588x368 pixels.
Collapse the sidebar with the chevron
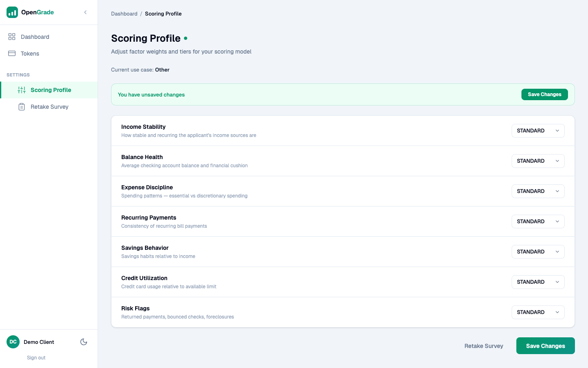[x=85, y=12]
